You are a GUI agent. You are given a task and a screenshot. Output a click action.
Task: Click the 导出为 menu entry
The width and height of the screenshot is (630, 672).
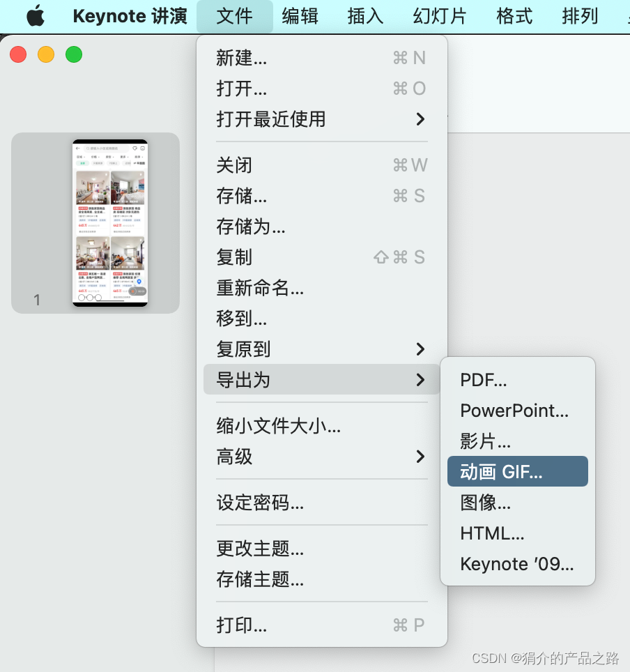point(322,380)
